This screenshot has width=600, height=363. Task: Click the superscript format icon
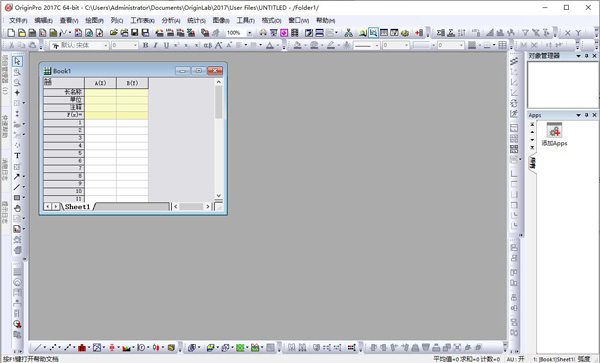176,46
